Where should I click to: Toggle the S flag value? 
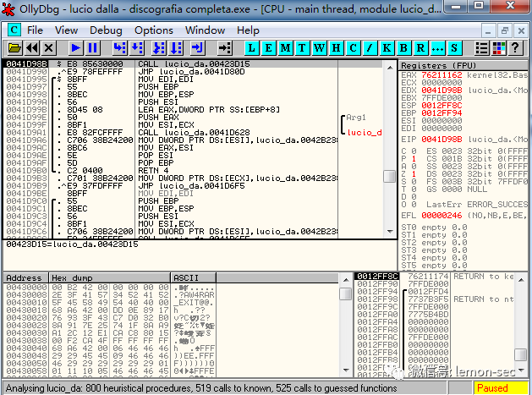pyautogui.click(x=414, y=182)
